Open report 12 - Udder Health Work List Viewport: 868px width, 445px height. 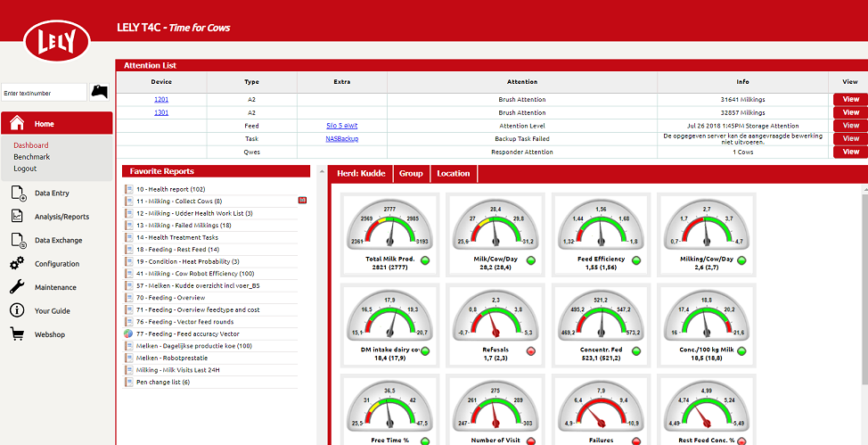(195, 213)
